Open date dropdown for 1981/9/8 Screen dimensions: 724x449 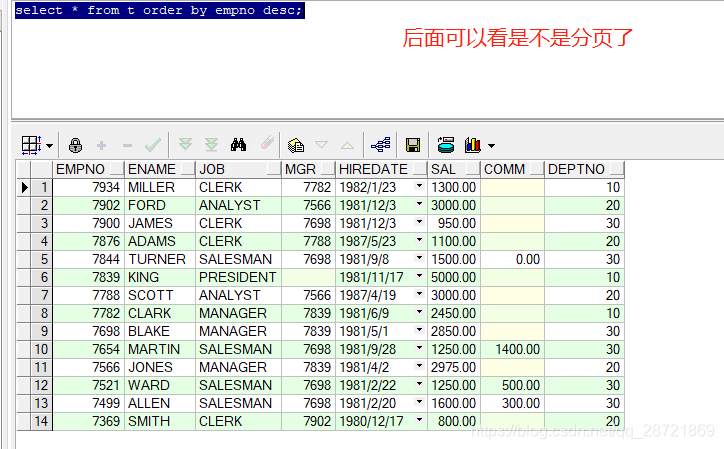419,258
